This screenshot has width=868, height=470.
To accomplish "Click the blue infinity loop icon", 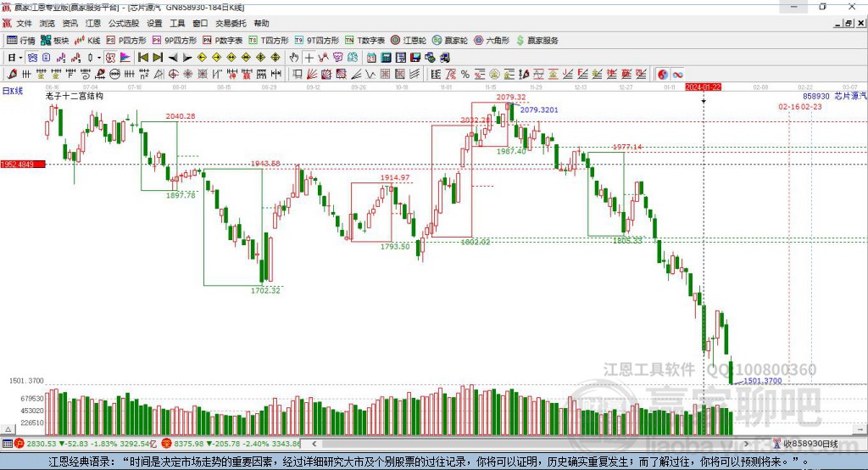I will [677, 75].
